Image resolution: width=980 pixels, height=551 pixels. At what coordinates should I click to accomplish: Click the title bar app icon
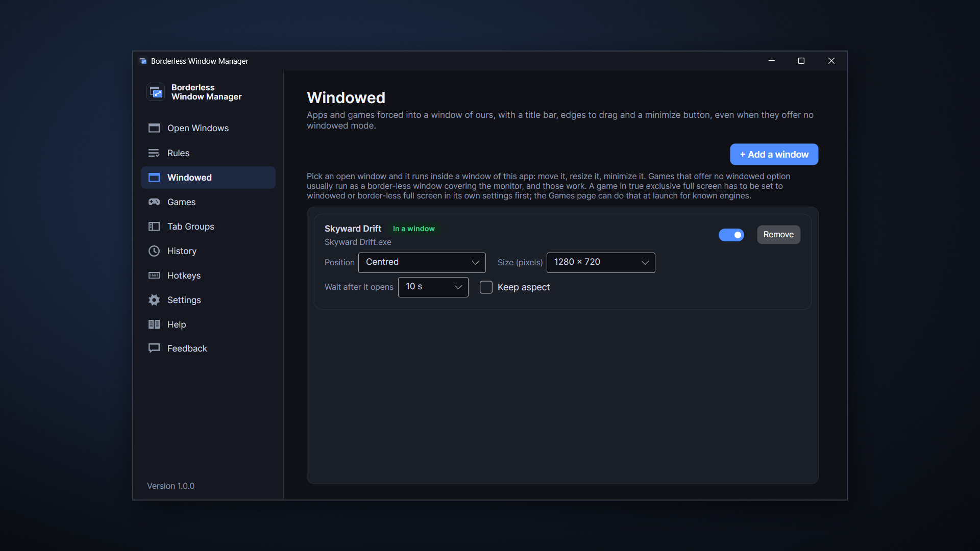point(143,61)
